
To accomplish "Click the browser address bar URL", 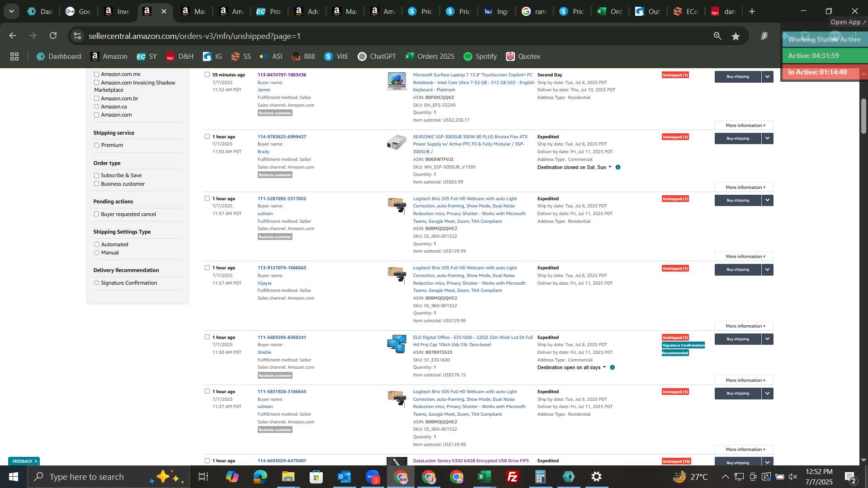I will click(194, 36).
